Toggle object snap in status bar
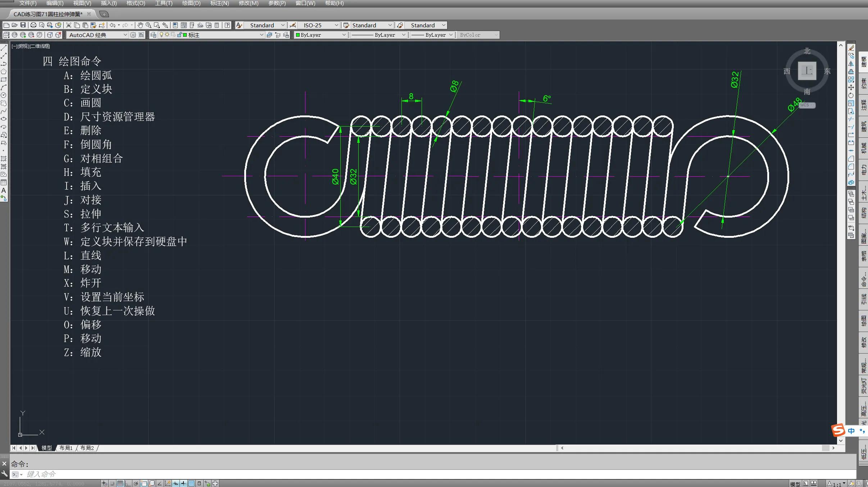The height and width of the screenshot is (487, 868). [x=144, y=483]
